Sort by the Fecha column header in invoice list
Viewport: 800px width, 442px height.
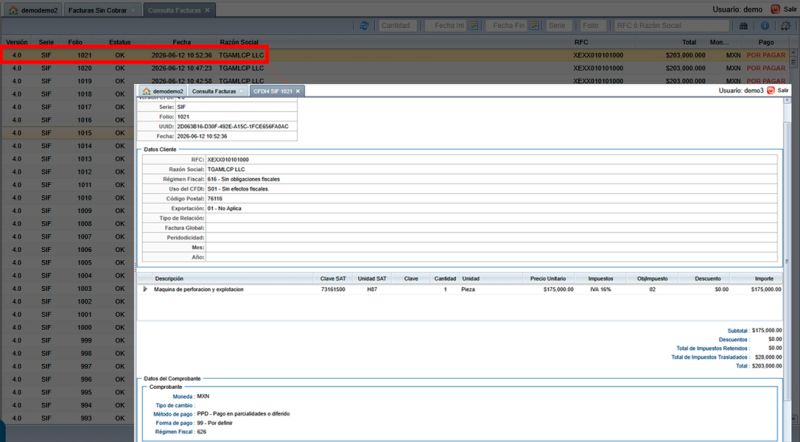pos(182,42)
